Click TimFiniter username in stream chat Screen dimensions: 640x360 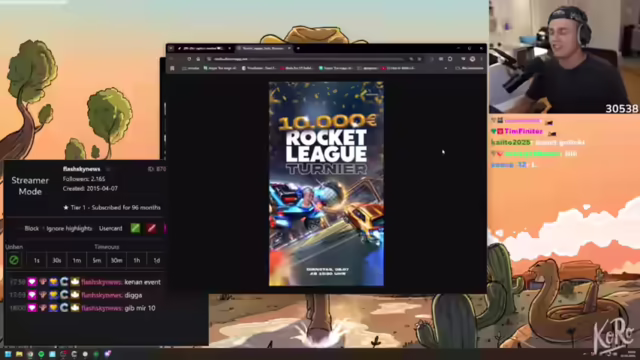tap(523, 131)
